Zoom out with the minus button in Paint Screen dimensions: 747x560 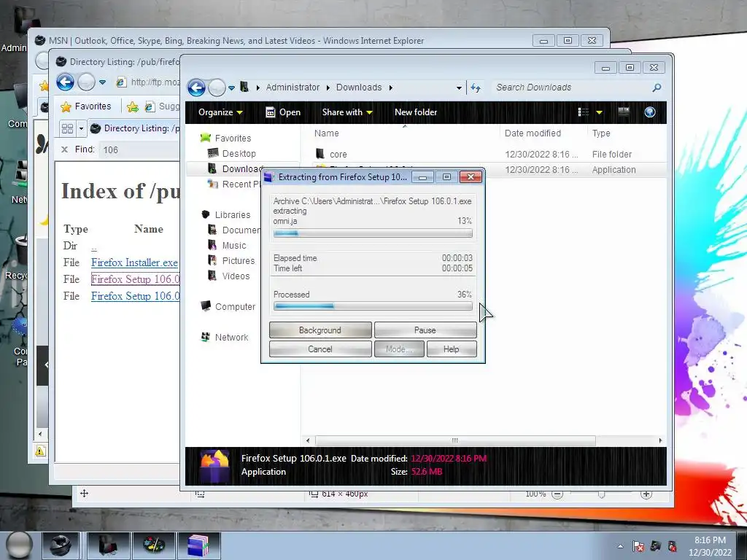tap(557, 494)
